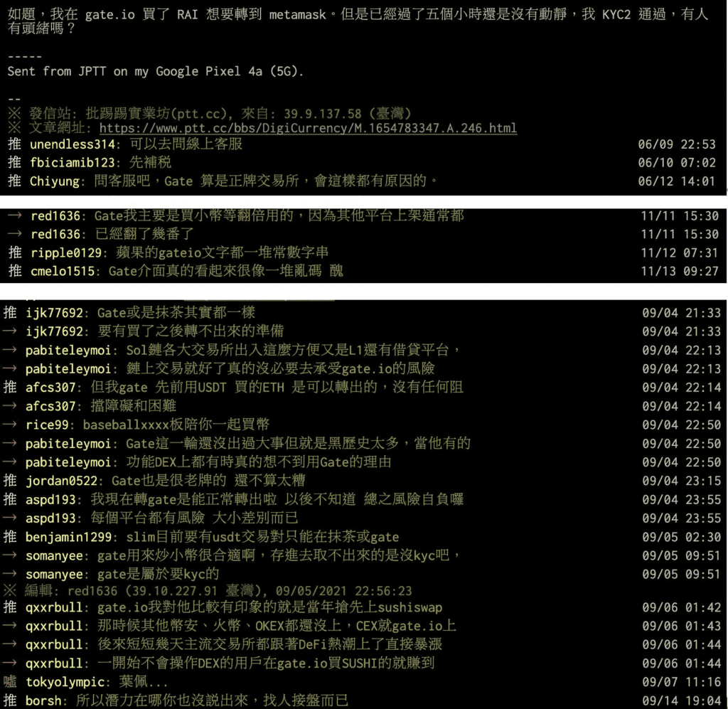
Task: Click timestamp 11/13 09:27
Action: click(x=680, y=271)
